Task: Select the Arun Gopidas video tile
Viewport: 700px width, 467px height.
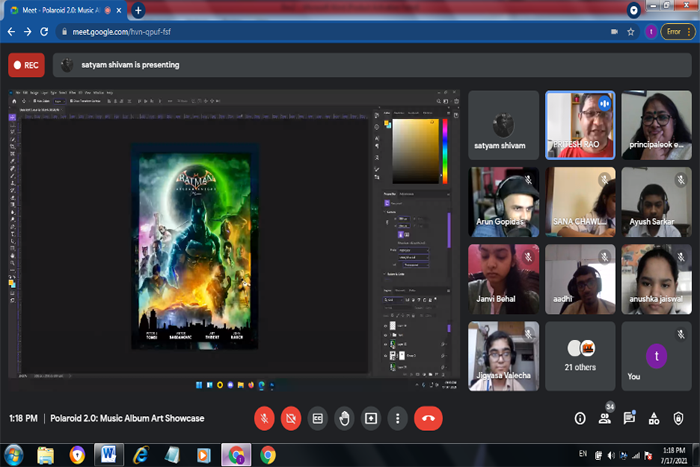Action: click(x=504, y=202)
